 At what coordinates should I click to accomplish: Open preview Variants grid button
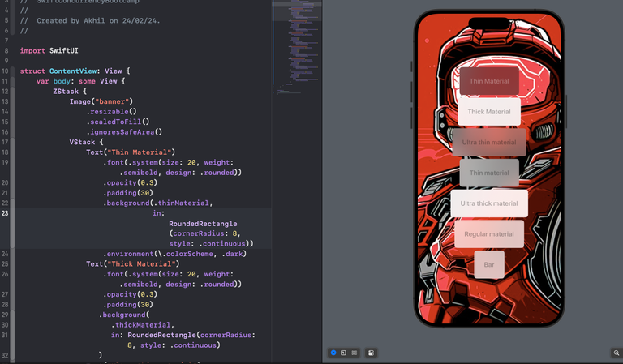pyautogui.click(x=354, y=353)
